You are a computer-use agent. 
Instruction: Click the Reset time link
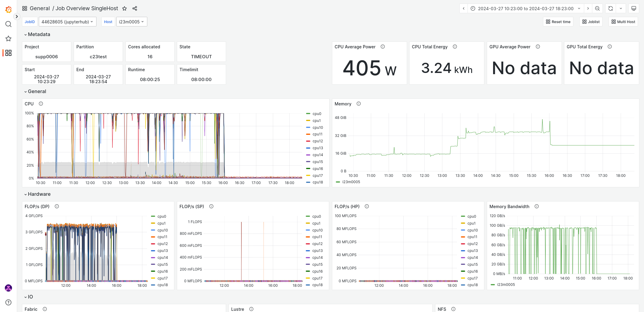pyautogui.click(x=558, y=22)
